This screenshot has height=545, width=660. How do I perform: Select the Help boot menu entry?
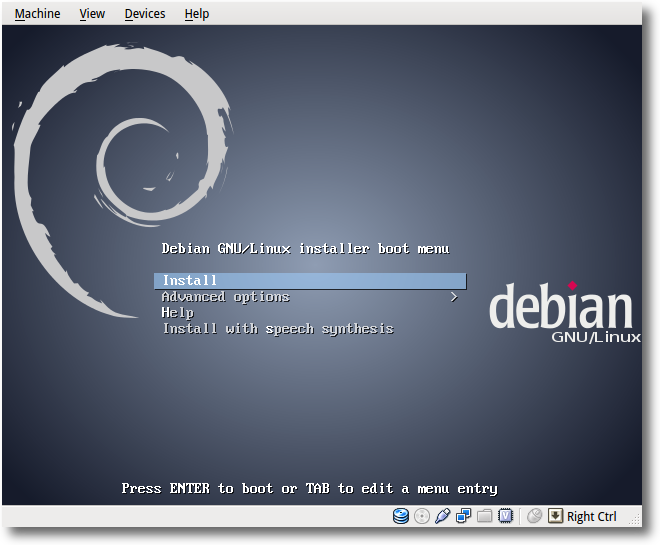(310, 313)
